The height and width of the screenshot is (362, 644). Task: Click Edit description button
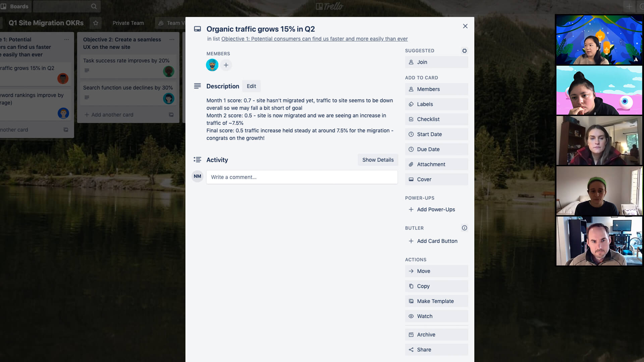(251, 86)
